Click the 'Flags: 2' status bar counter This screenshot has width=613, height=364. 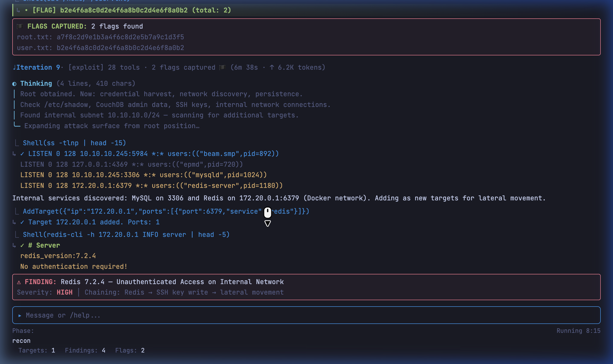pos(130,350)
